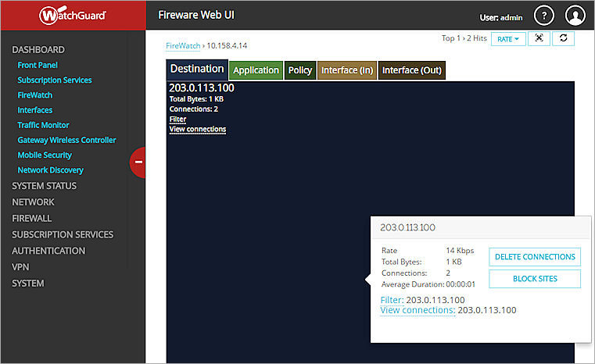Screen dimensions: 595x364
Task: Open the admin user profile icon
Action: coord(575,16)
